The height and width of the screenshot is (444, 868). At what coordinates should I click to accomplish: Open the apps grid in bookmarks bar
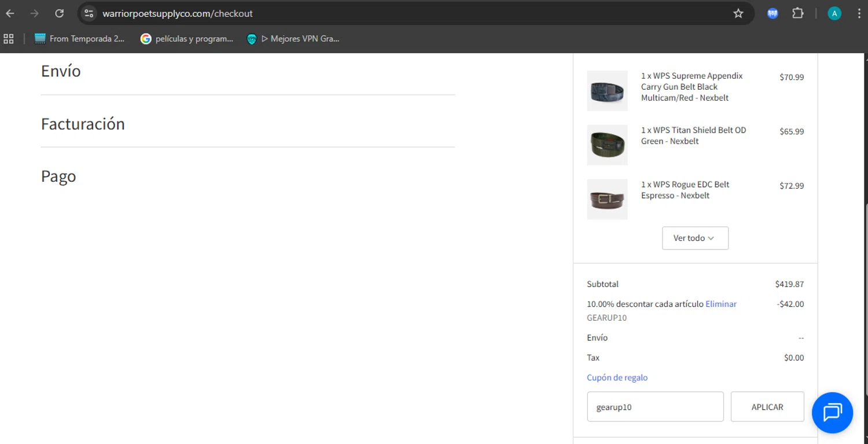pyautogui.click(x=9, y=39)
